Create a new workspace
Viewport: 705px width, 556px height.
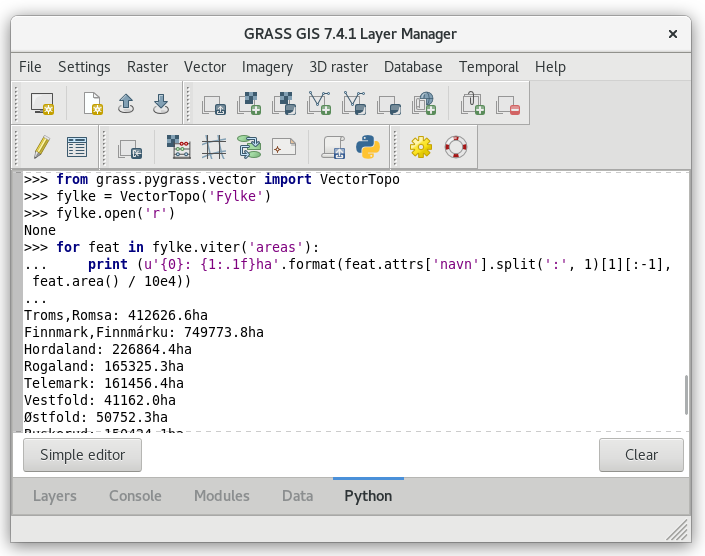point(93,103)
